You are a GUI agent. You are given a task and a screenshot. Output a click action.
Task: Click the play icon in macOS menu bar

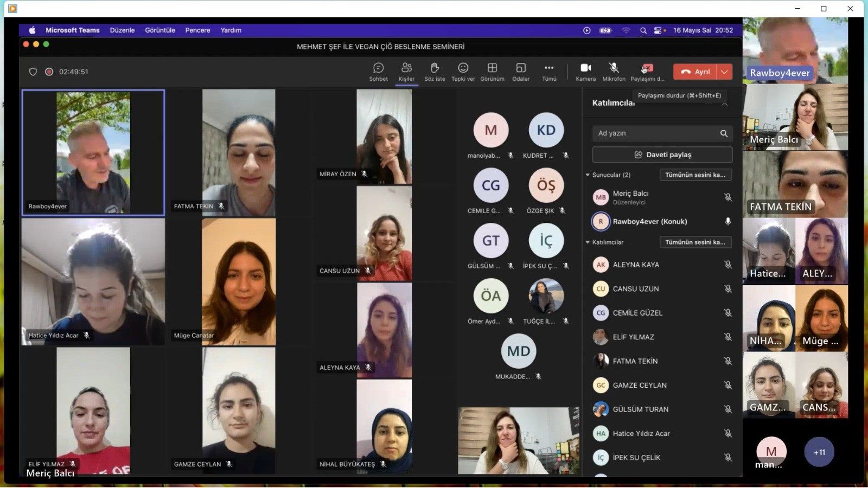point(586,30)
